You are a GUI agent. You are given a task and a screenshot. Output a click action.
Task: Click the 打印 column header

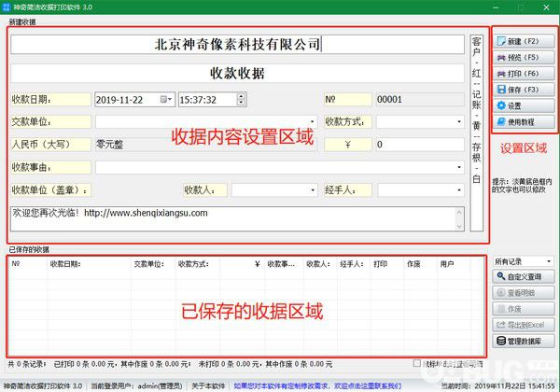(x=388, y=264)
